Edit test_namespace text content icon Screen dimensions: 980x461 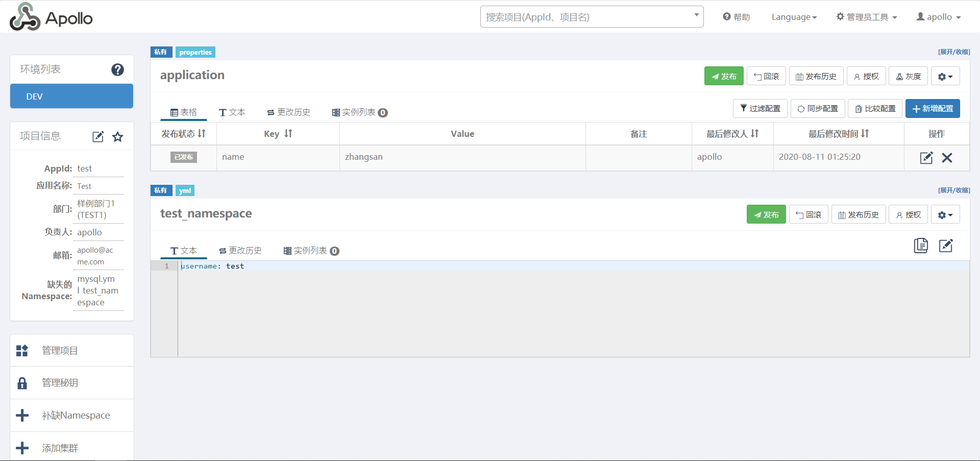(946, 246)
